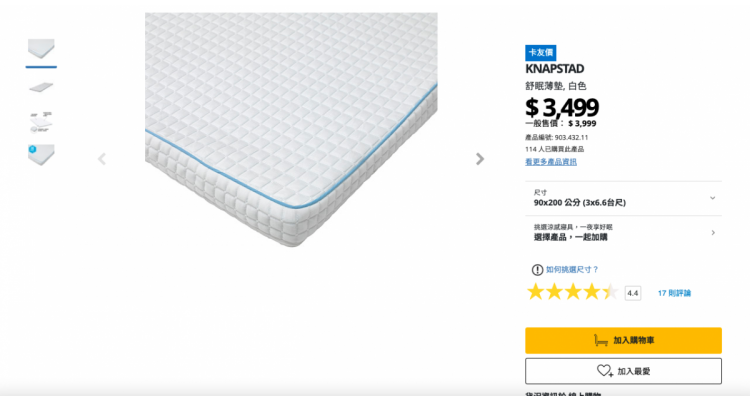This screenshot has width=750, height=400.
Task: Open the 看更多產品資訊 link
Action: point(551,162)
